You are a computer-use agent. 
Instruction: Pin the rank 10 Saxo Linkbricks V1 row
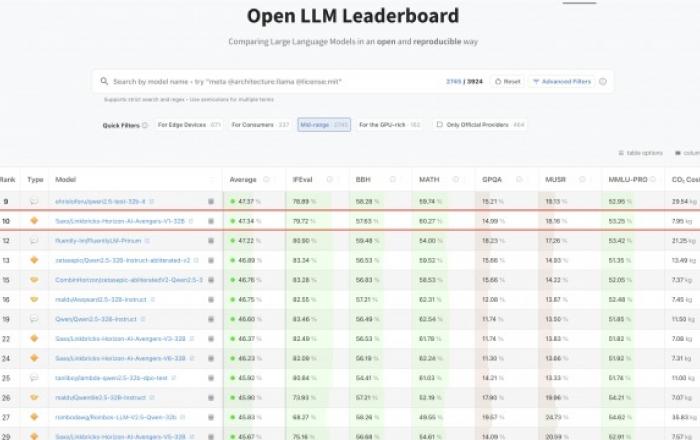(x=211, y=221)
